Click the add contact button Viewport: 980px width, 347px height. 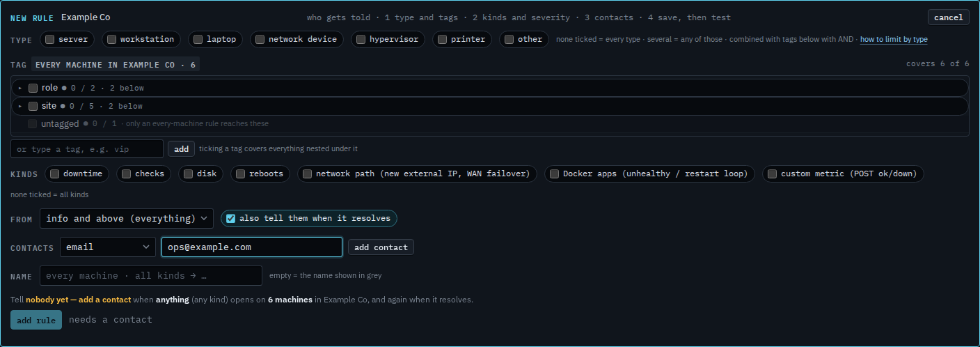[381, 247]
